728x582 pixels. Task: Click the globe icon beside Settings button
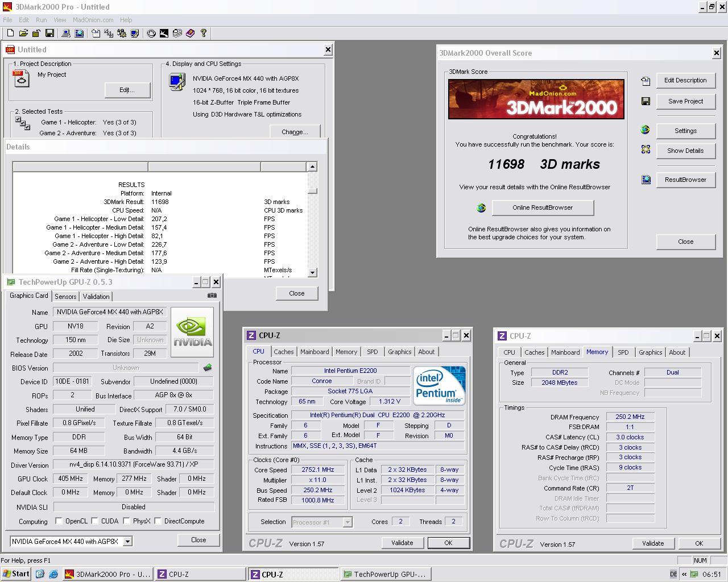coord(646,130)
